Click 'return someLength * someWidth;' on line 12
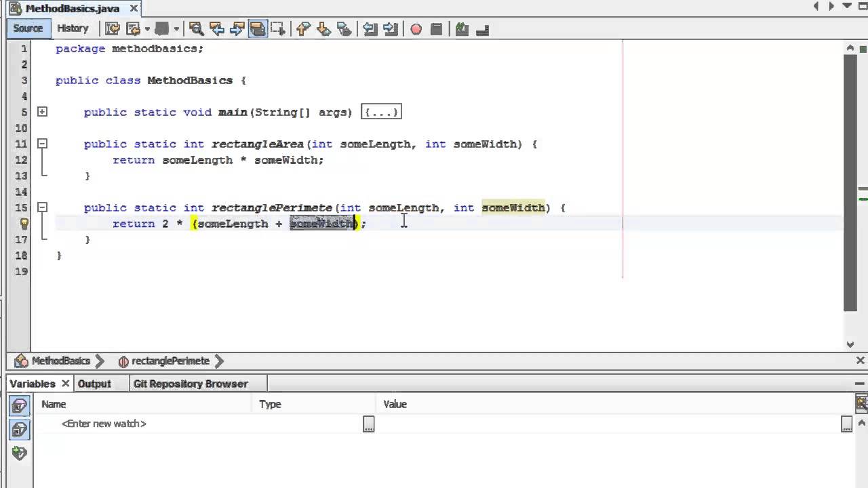The height and width of the screenshot is (488, 868). point(218,160)
